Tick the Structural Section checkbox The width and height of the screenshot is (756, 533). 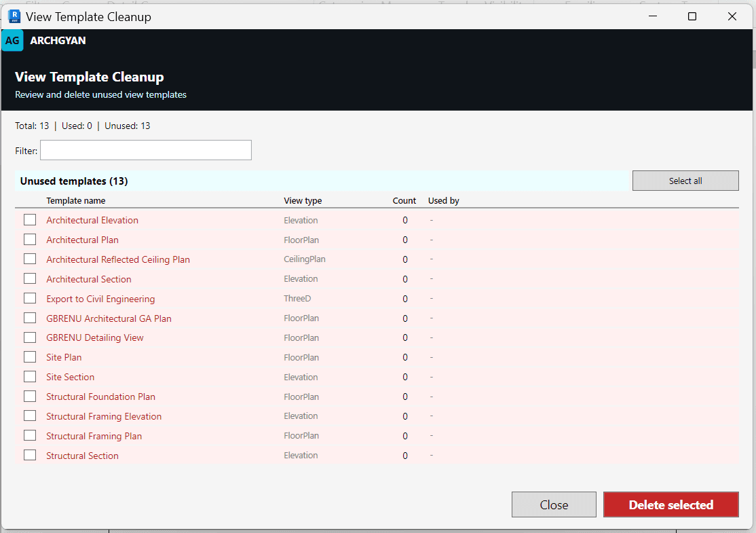pyautogui.click(x=30, y=456)
